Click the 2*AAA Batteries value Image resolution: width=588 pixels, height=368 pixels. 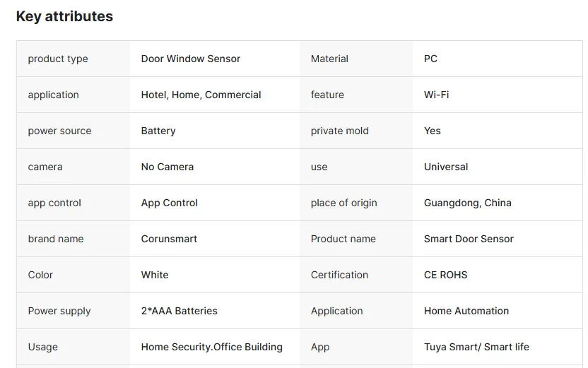pyautogui.click(x=180, y=311)
